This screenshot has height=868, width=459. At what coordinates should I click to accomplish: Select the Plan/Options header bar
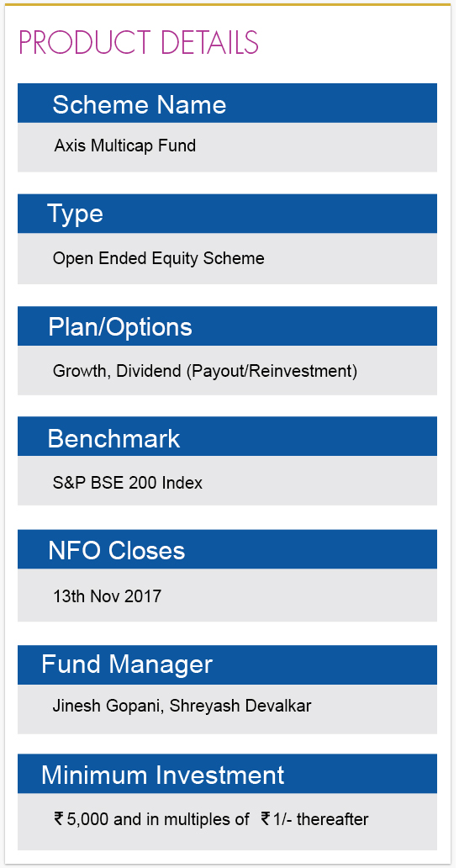227,326
